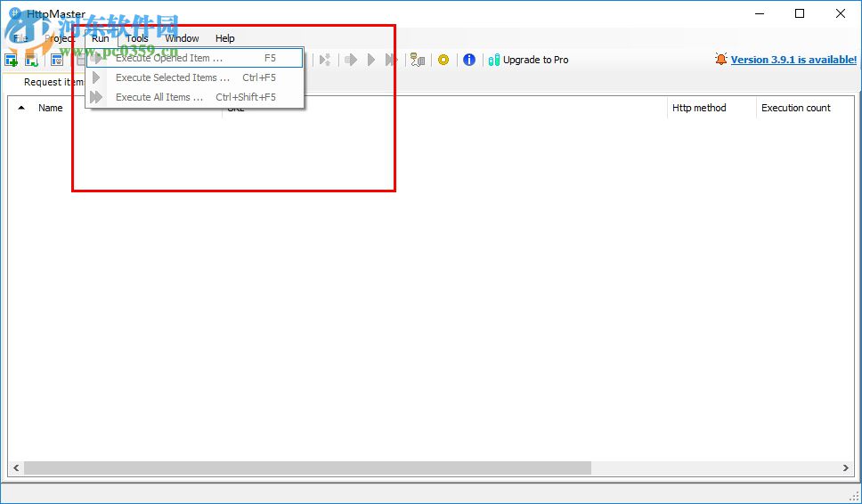The width and height of the screenshot is (862, 504).
Task: Click the orange update alert bell icon
Action: [720, 59]
